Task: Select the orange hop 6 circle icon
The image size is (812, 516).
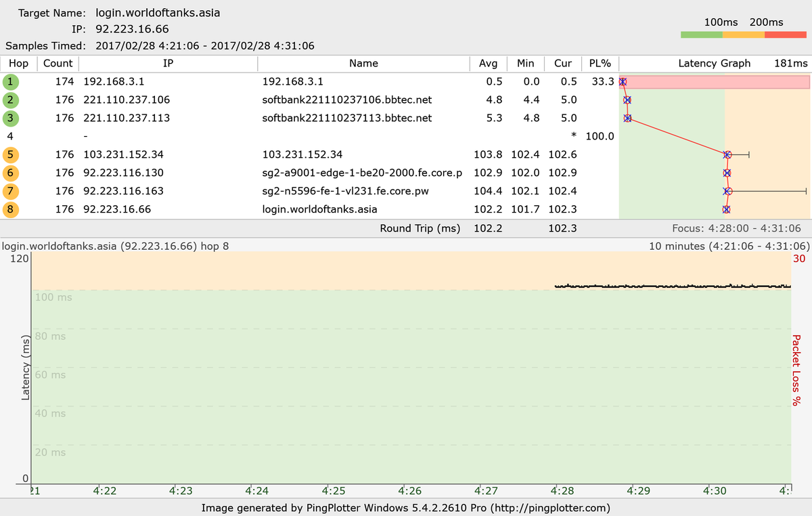Action: pos(11,173)
